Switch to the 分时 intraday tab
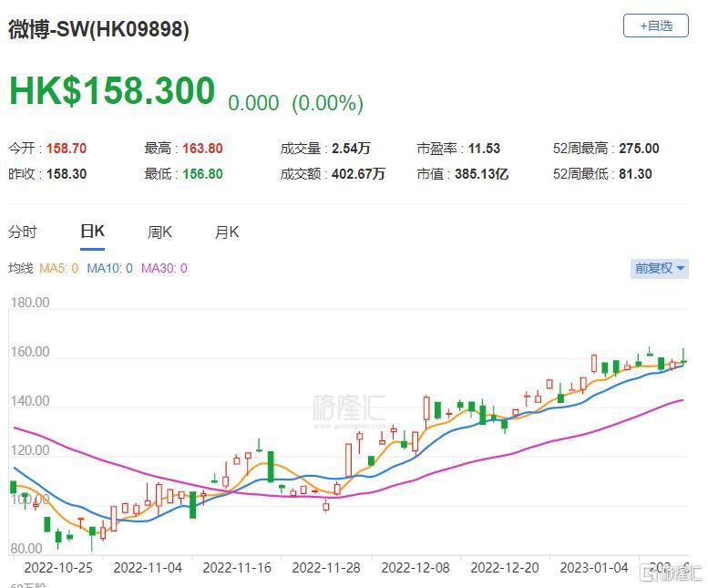Screen dimensions: 708x588 click(x=23, y=232)
